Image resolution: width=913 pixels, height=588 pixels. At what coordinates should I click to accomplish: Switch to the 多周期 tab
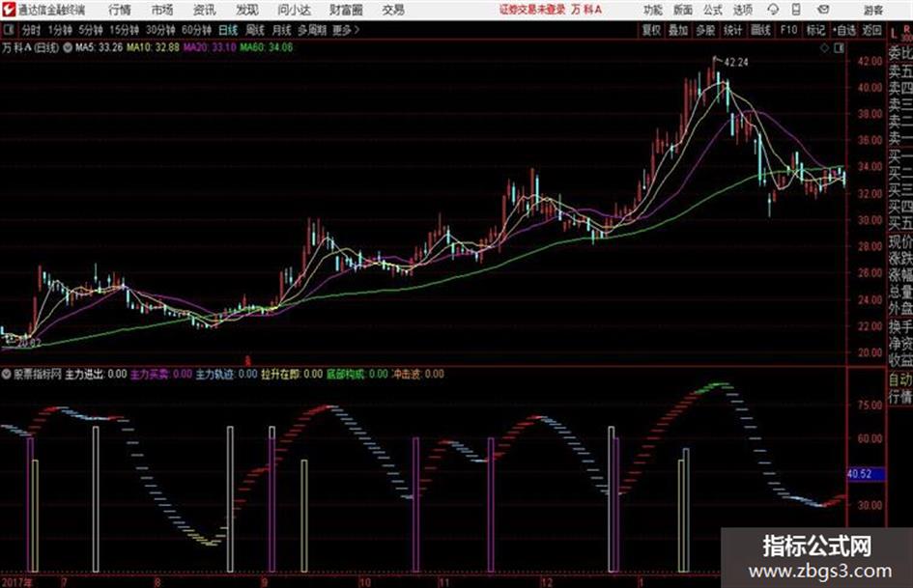click(311, 30)
